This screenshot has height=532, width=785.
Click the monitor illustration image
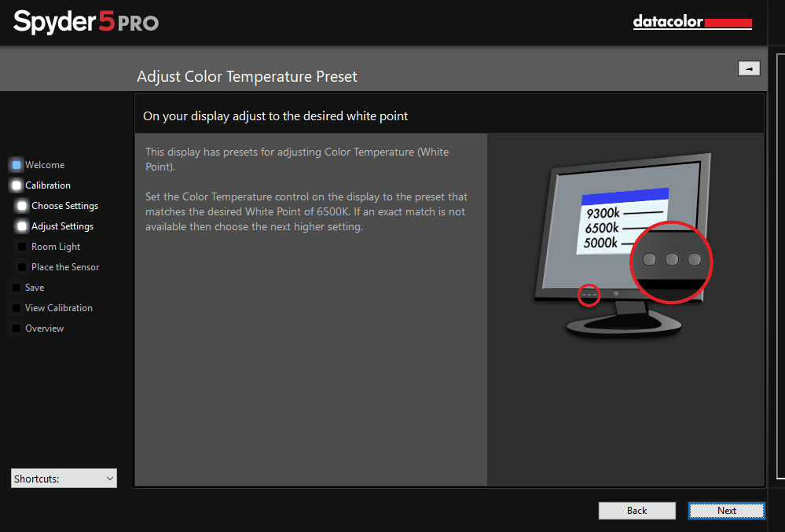[623, 245]
